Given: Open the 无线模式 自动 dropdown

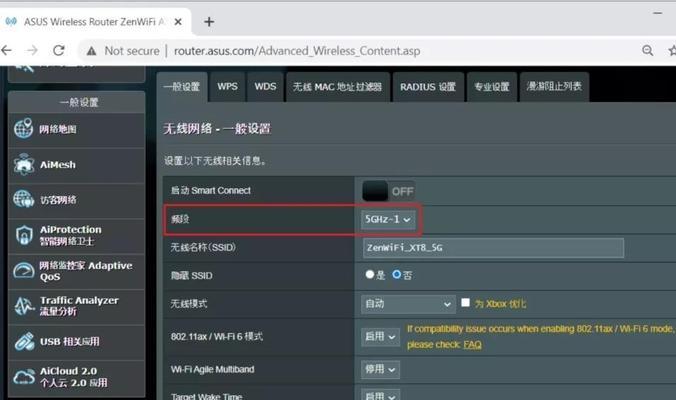Looking at the screenshot, I should [x=408, y=304].
